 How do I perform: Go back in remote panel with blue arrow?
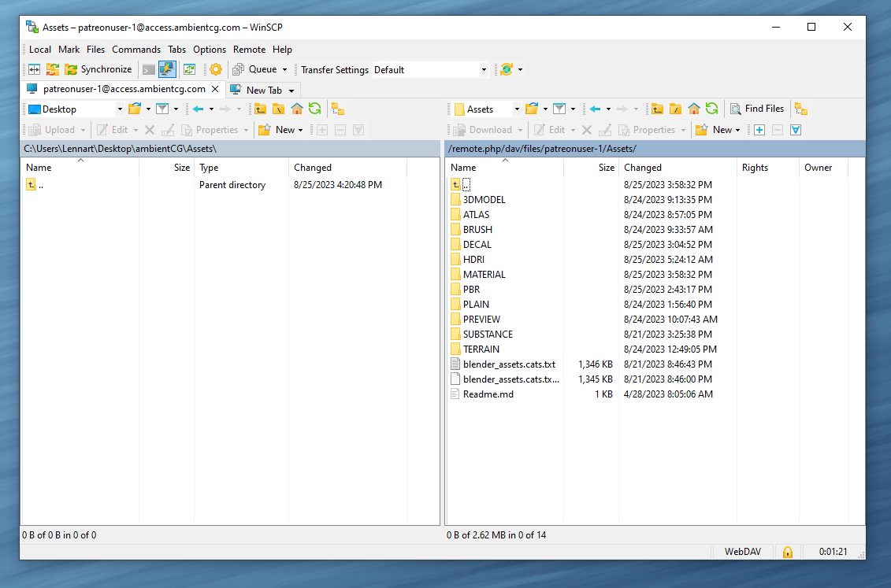click(x=595, y=109)
